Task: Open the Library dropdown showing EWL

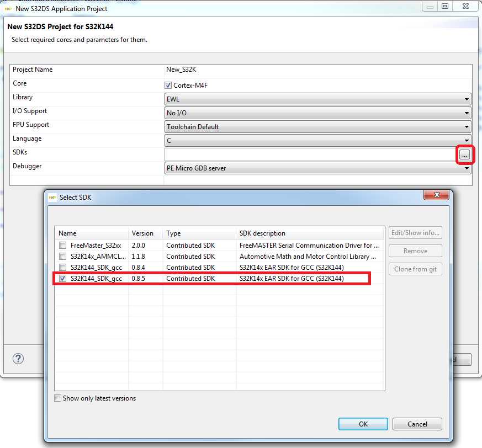Action: click(317, 99)
